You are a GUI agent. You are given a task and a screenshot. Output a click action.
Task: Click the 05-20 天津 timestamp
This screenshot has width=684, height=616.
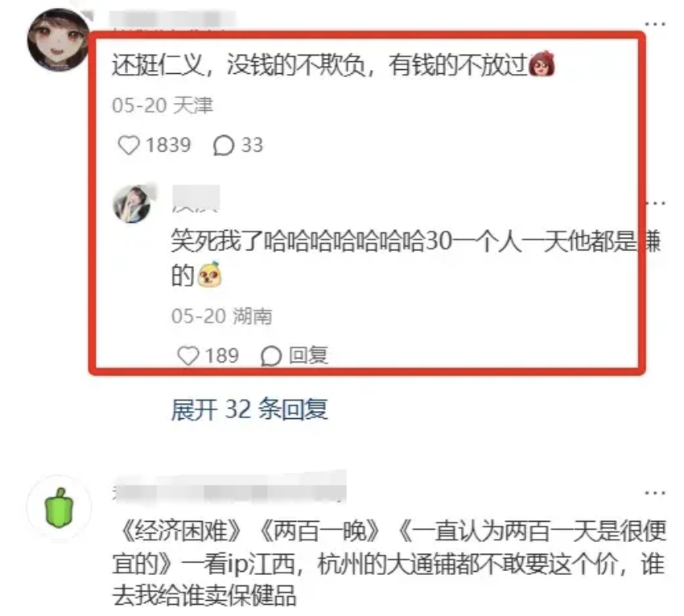[x=163, y=105]
